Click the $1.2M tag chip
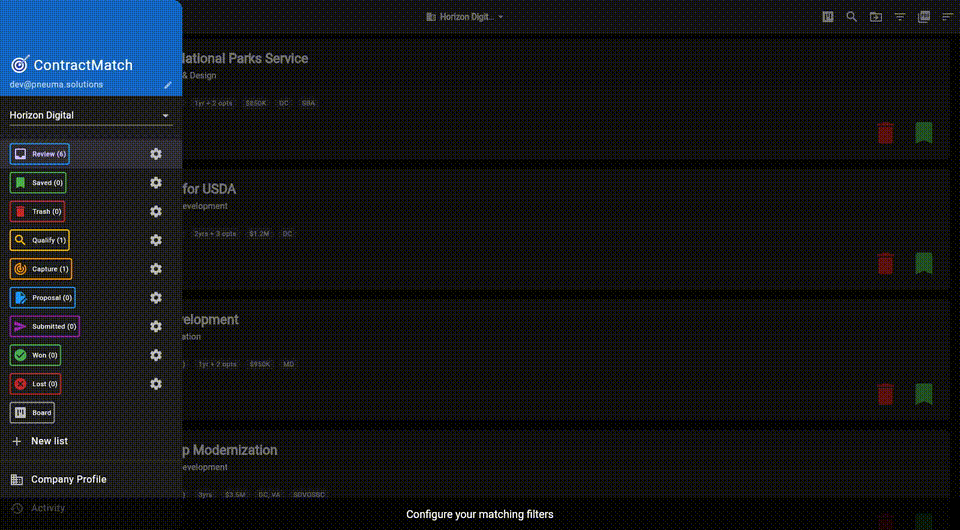This screenshot has width=960, height=530. tap(259, 234)
